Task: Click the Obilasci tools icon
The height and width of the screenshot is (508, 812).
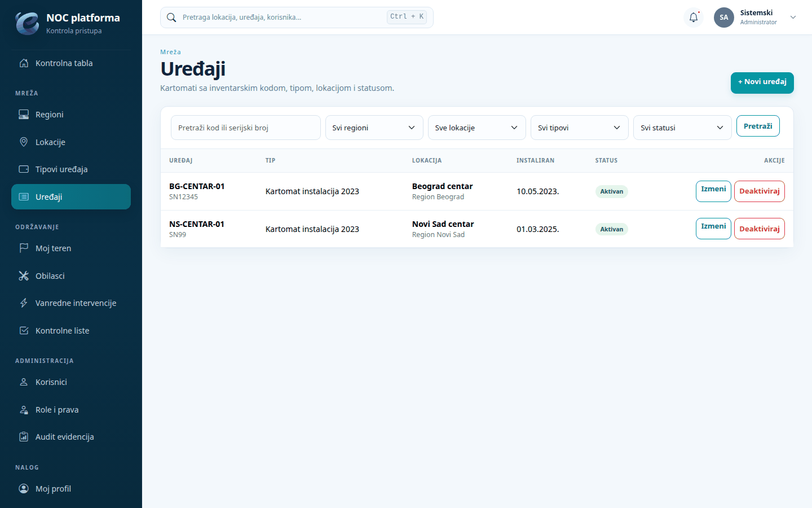Action: [24, 276]
